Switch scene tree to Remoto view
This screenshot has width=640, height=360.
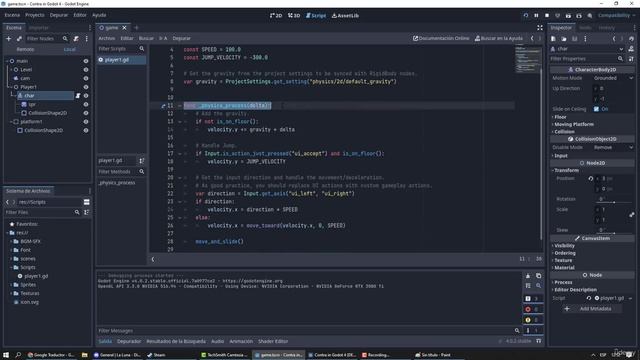click(x=25, y=49)
